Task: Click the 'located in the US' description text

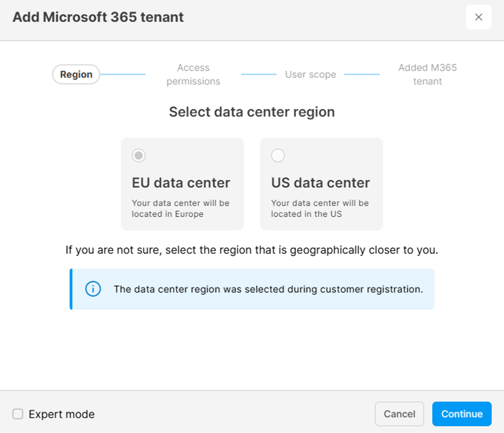Action: [x=307, y=214]
